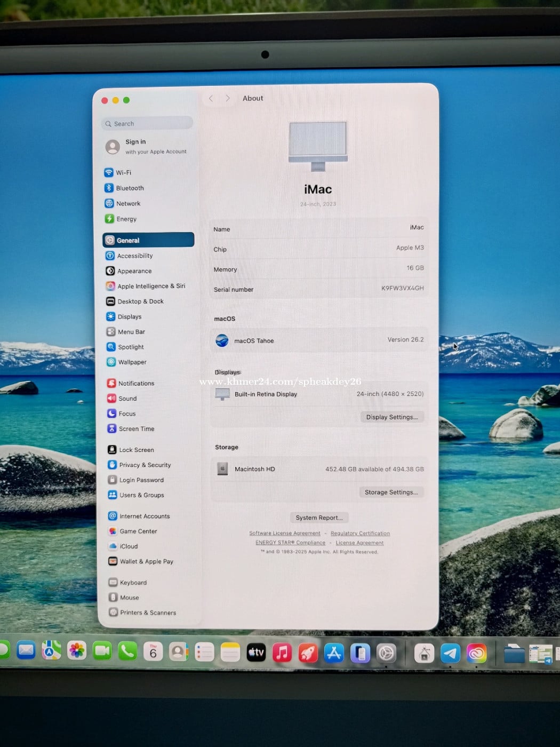The image size is (560, 747).
Task: Select the highlighted General sidebar item
Action: pyautogui.click(x=148, y=240)
